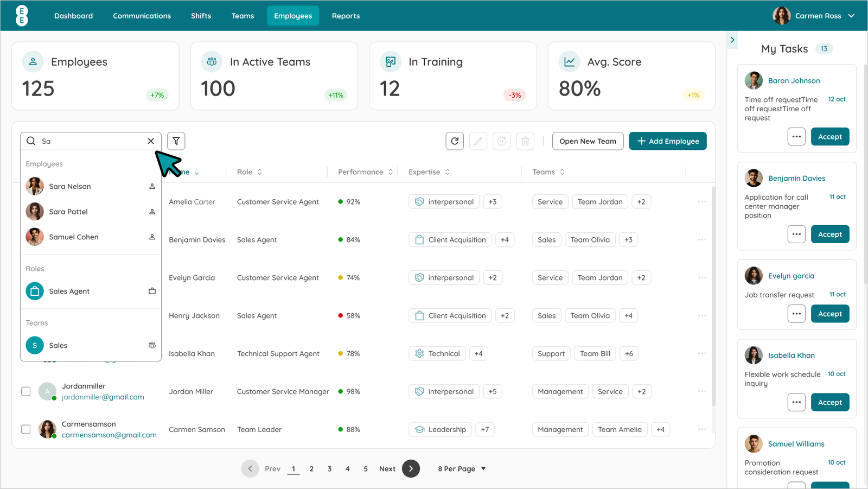Accept Baron Johnson's time off request
Image resolution: width=868 pixels, height=489 pixels.
(x=830, y=137)
